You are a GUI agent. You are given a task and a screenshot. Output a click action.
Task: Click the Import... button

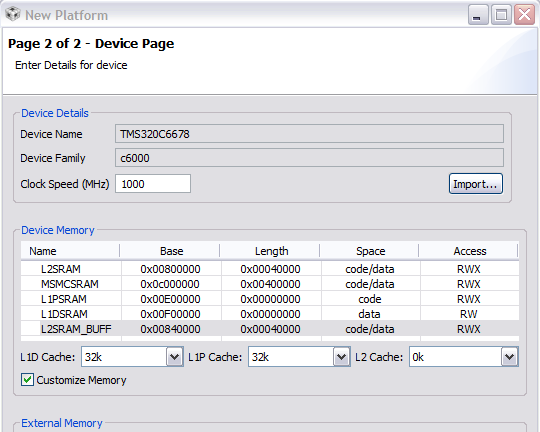(x=476, y=184)
